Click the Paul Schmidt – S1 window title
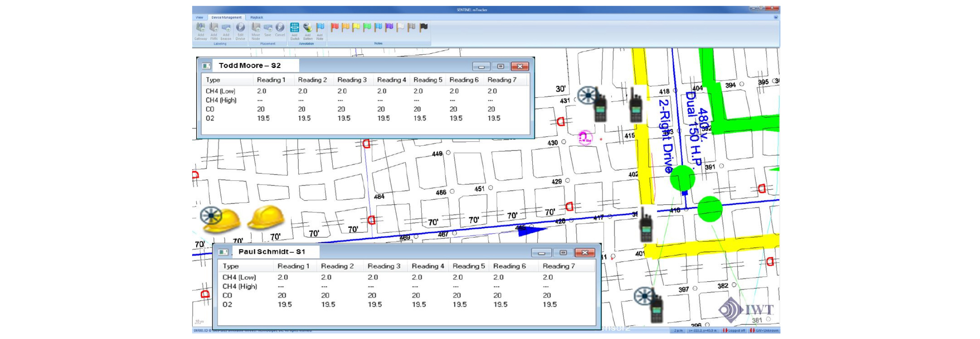 272,252
